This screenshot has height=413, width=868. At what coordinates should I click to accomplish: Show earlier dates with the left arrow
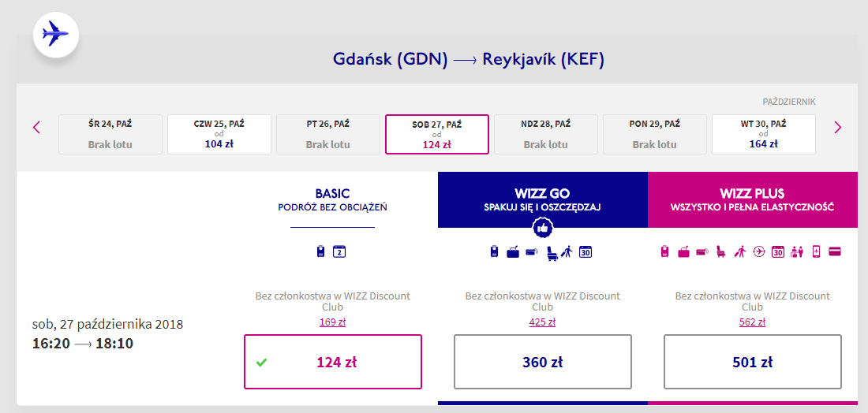click(36, 128)
